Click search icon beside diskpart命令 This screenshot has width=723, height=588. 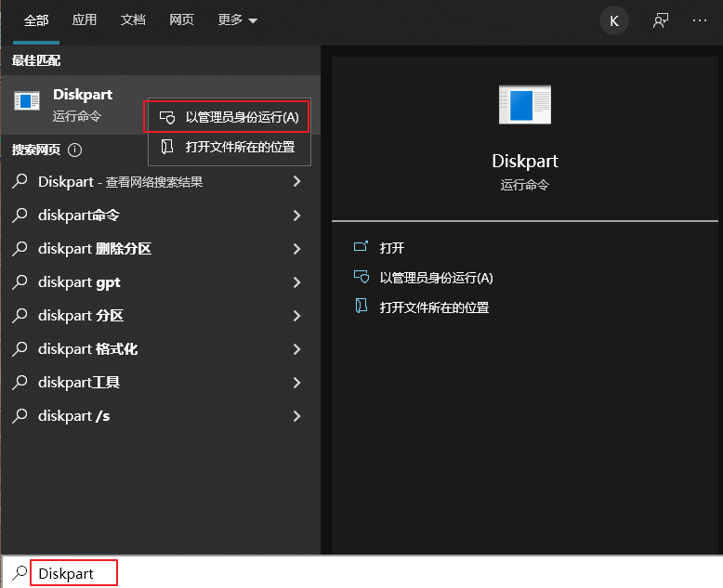click(x=20, y=216)
